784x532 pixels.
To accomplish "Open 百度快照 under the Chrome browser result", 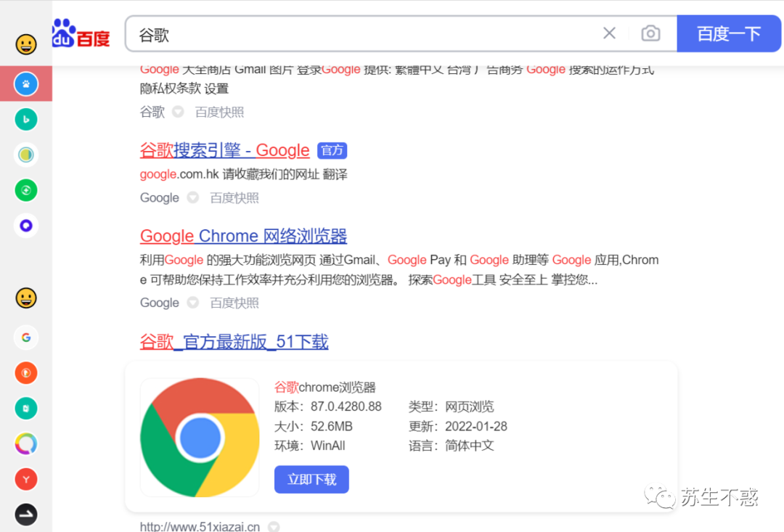I will [x=234, y=303].
